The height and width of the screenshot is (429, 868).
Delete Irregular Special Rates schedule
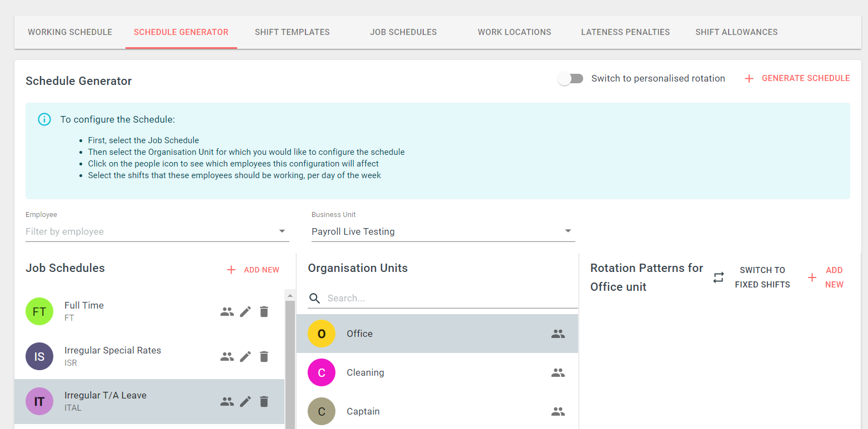pos(264,357)
